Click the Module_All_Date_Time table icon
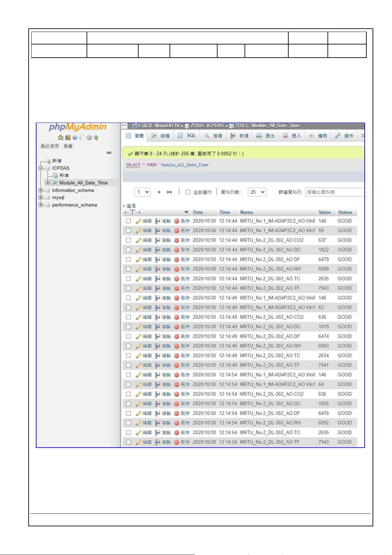The height and width of the screenshot is (555, 392). pos(55,183)
